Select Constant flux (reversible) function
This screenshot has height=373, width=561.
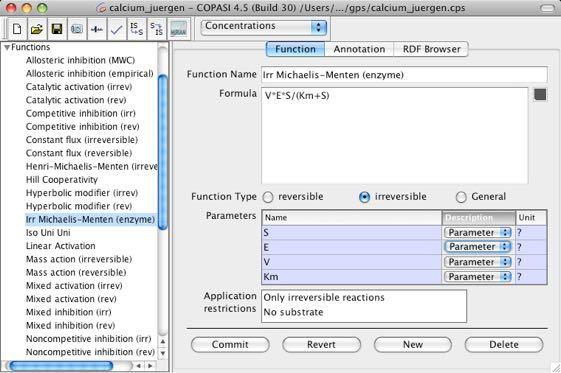79,153
